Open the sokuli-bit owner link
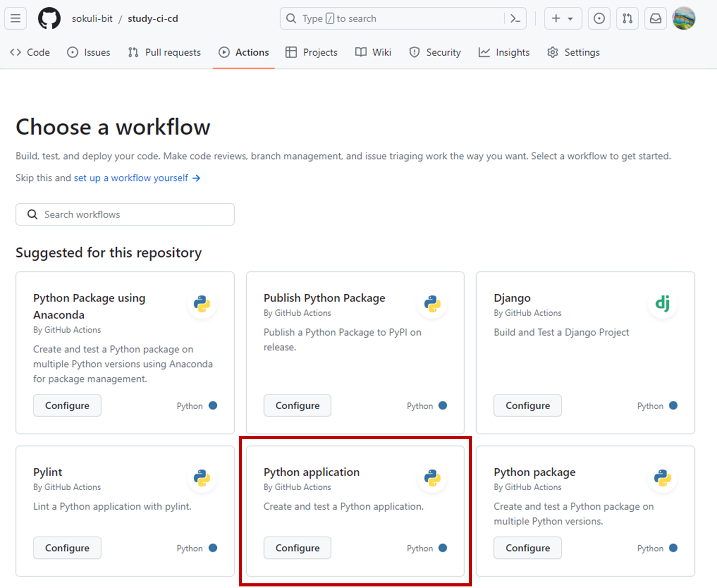717x588 pixels. pyautogui.click(x=92, y=18)
